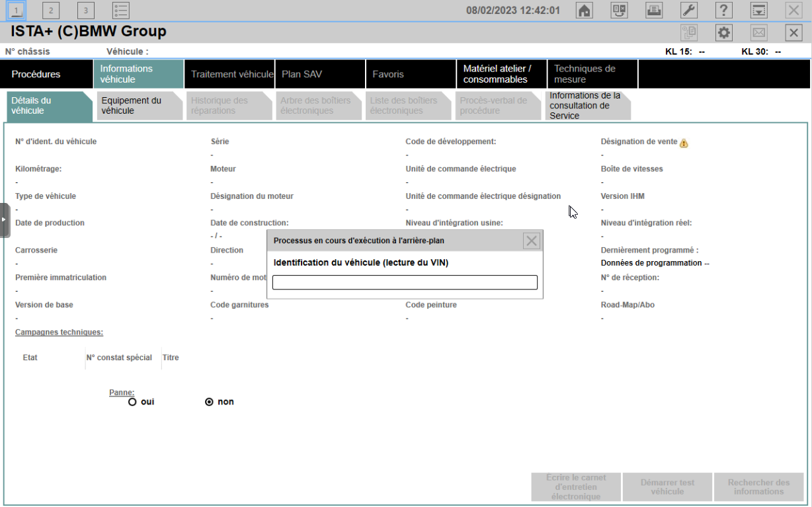Click the 'Désignation du moteur' label
812x507 pixels.
point(252,196)
